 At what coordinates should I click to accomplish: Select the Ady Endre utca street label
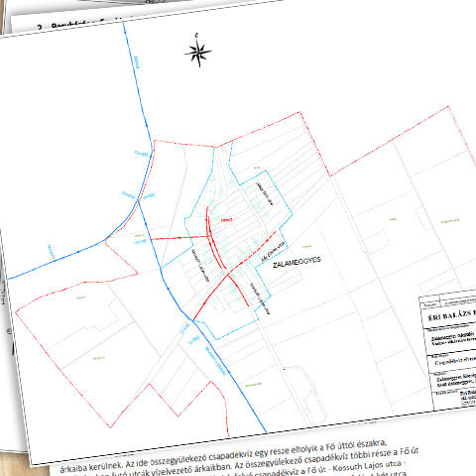273,252
